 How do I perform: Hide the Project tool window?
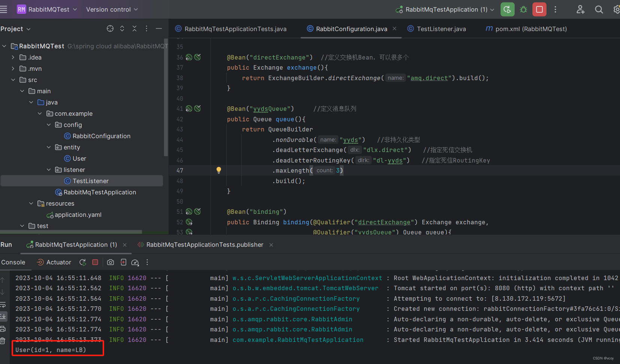159,28
